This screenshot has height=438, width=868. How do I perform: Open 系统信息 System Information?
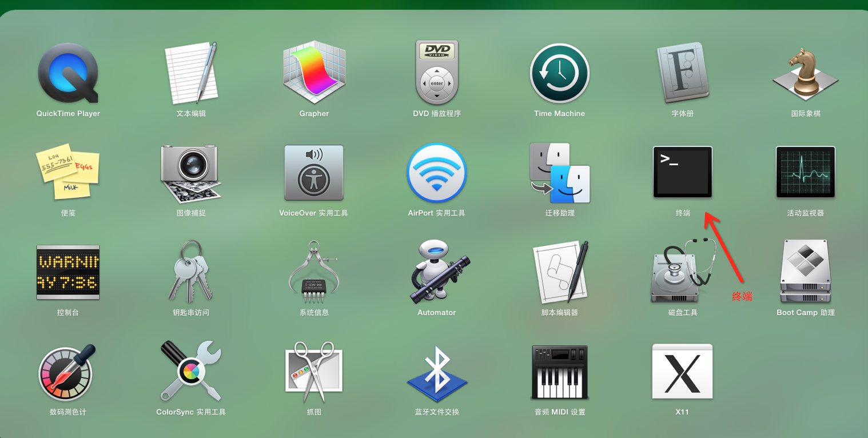pyautogui.click(x=314, y=271)
